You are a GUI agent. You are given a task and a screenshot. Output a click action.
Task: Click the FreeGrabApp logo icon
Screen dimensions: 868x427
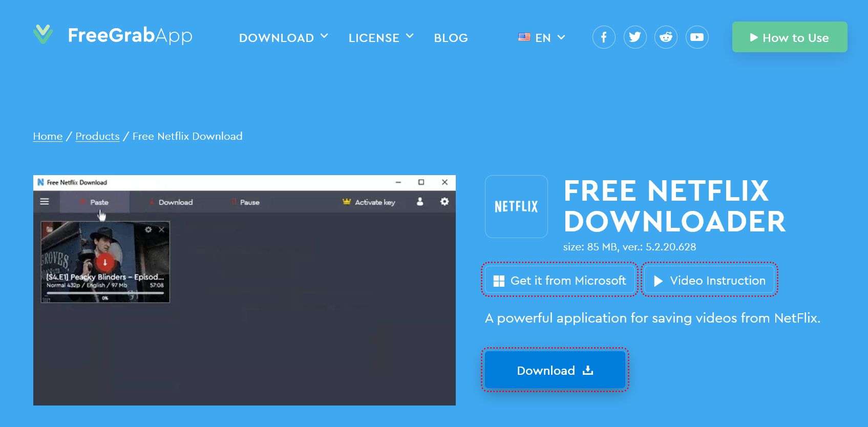pos(43,34)
